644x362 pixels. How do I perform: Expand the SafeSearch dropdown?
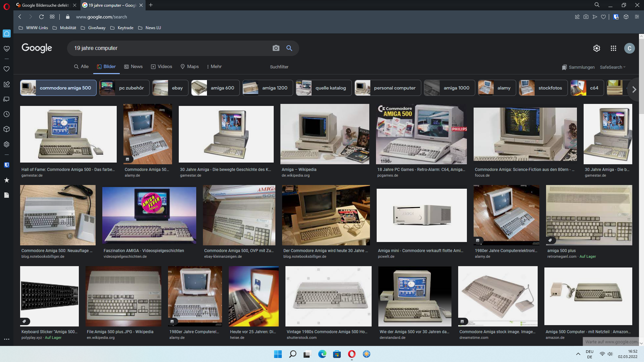point(612,67)
